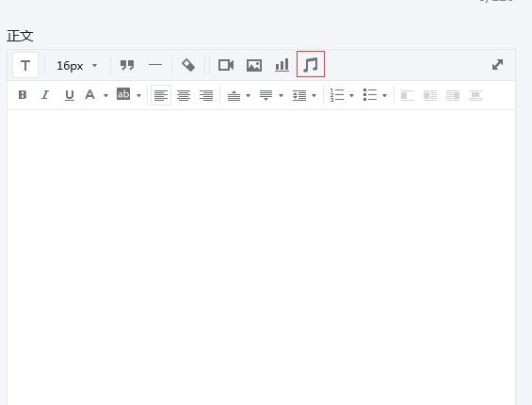This screenshot has height=405, width=532.
Task: Click the insert image icon
Action: 254,65
